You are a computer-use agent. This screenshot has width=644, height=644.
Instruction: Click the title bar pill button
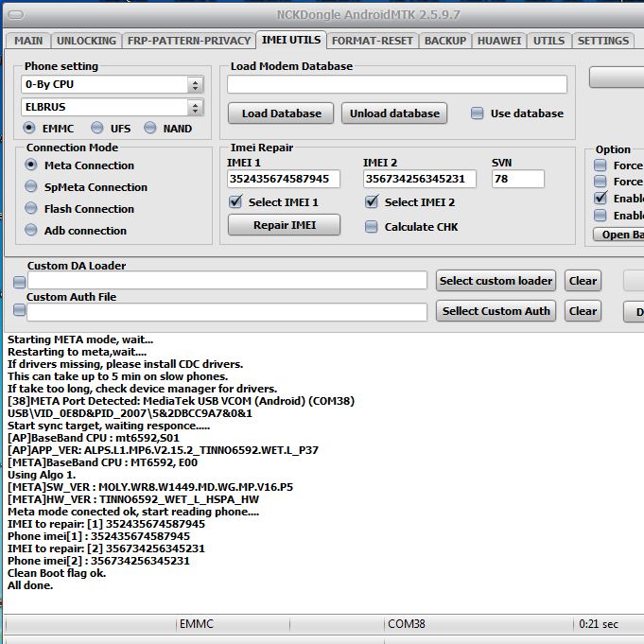[x=17, y=15]
